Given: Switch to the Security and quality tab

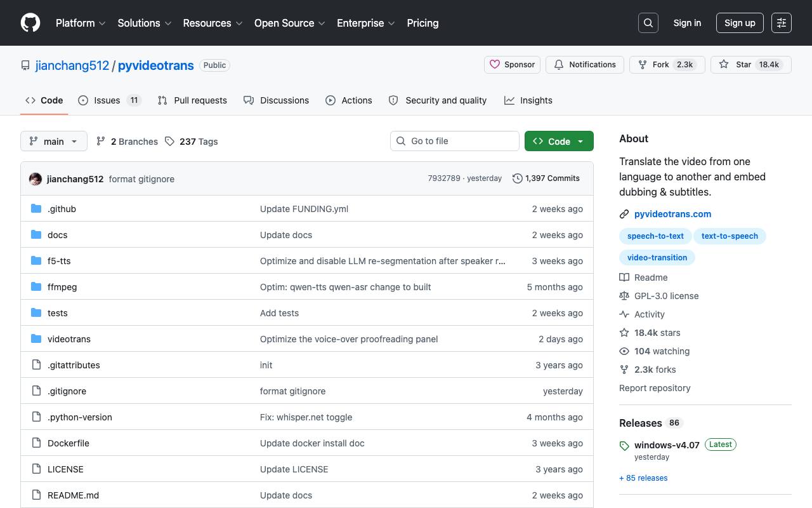Looking at the screenshot, I should pyautogui.click(x=437, y=100).
